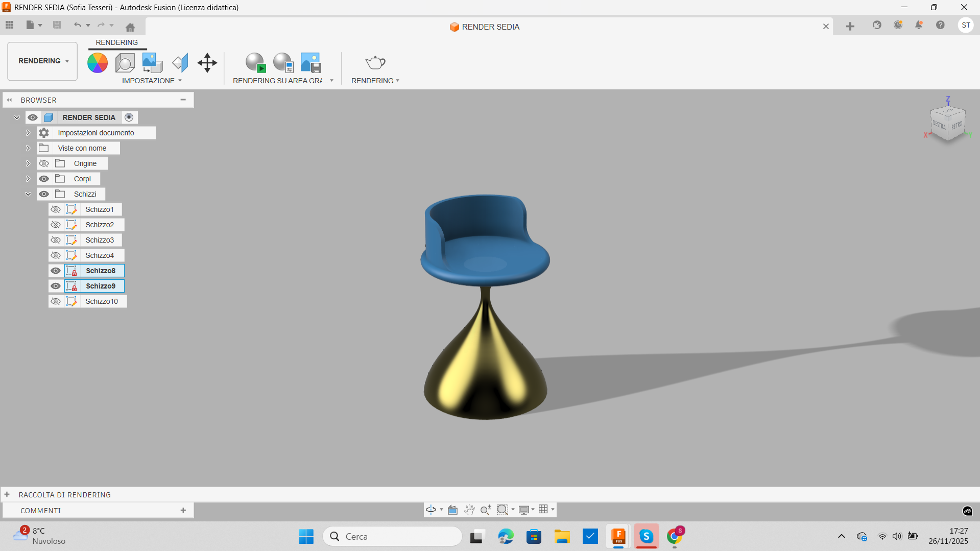Open in-canvas render settings icon
980x551 pixels.
[x=283, y=62]
